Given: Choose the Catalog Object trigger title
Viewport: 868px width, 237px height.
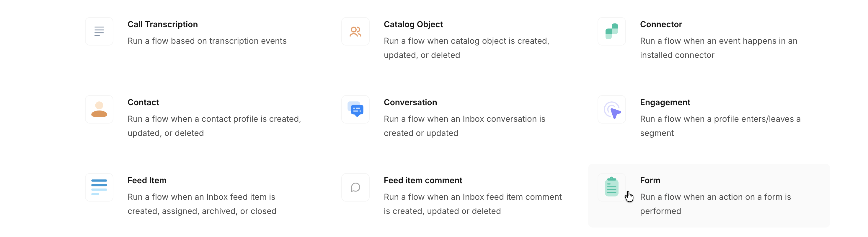Looking at the screenshot, I should tap(413, 24).
